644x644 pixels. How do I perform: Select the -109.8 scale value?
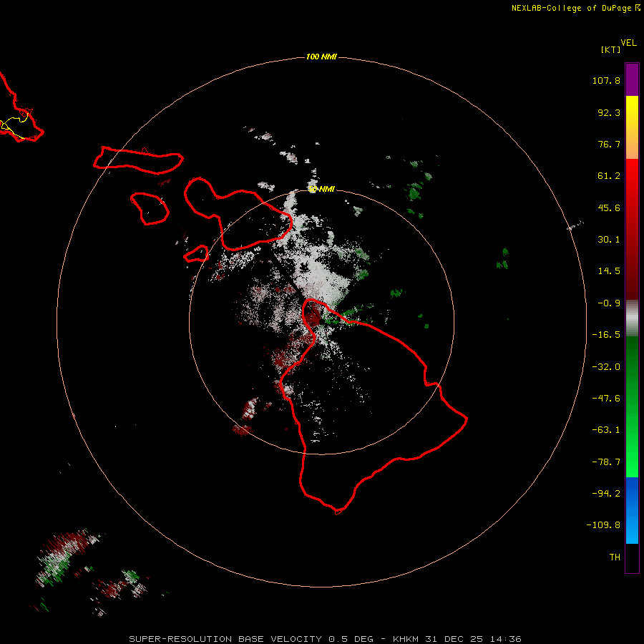click(603, 525)
